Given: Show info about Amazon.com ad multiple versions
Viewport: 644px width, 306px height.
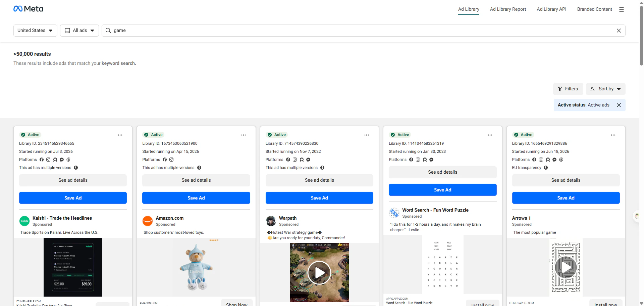Looking at the screenshot, I should coord(199,168).
